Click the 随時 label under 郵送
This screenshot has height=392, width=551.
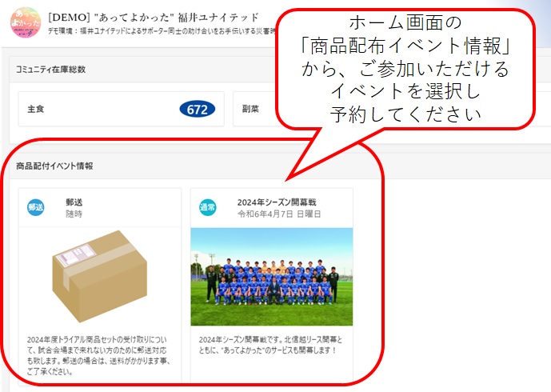coord(74,214)
